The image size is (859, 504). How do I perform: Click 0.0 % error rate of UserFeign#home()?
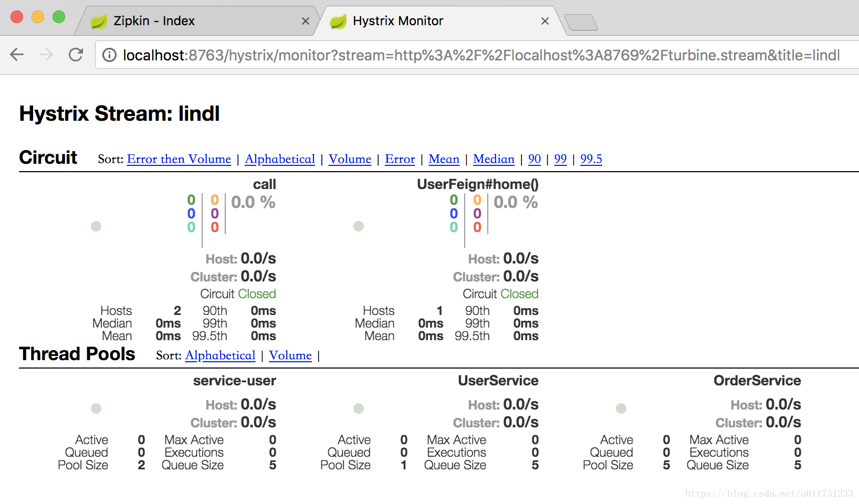516,202
